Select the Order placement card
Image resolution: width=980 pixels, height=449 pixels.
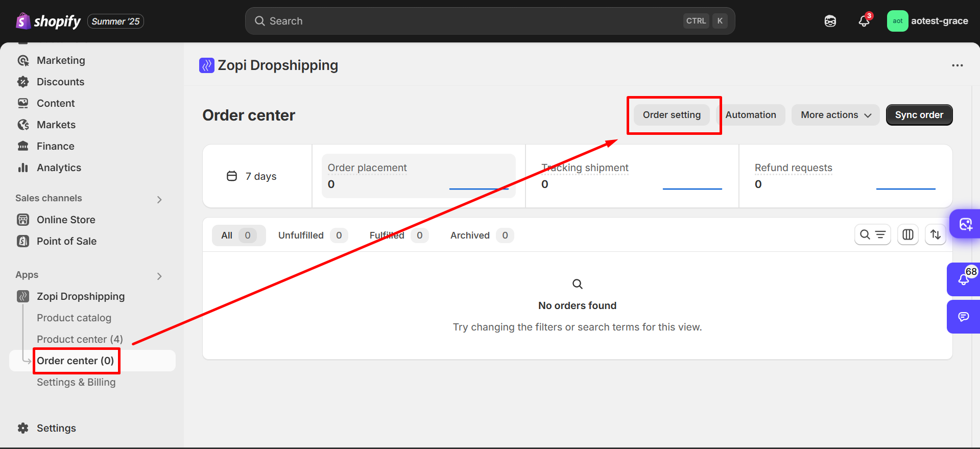point(418,176)
